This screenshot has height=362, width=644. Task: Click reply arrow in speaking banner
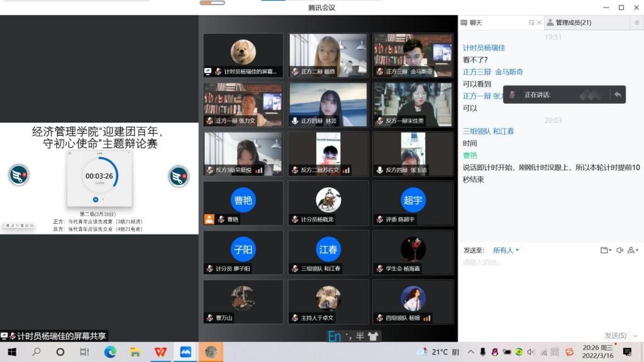tap(618, 94)
